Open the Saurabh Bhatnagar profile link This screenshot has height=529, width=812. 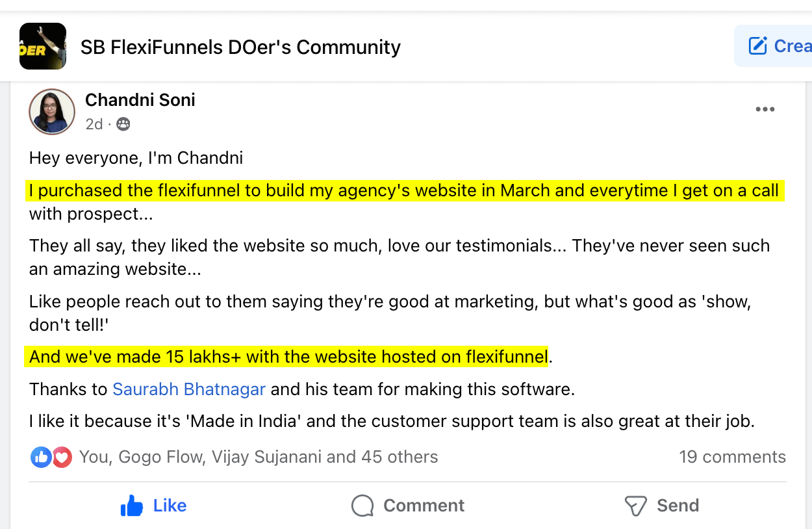click(x=189, y=389)
